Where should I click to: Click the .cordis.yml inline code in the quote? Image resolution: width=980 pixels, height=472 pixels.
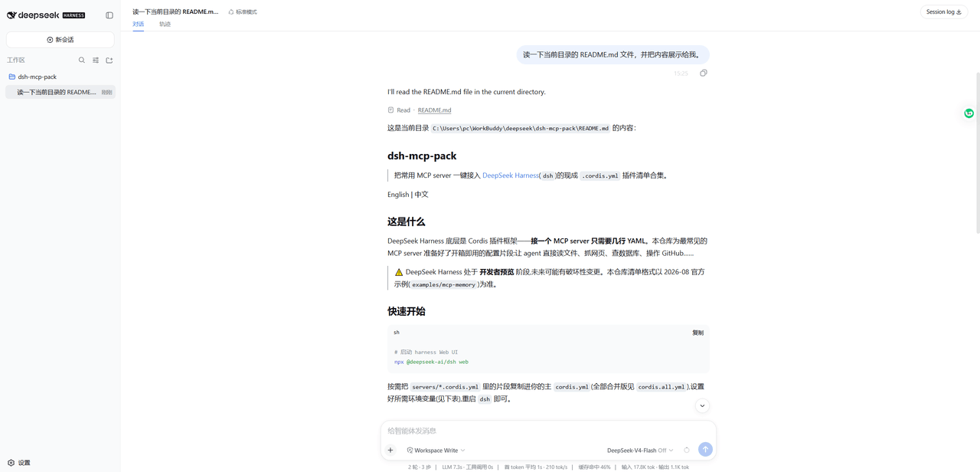coord(599,175)
